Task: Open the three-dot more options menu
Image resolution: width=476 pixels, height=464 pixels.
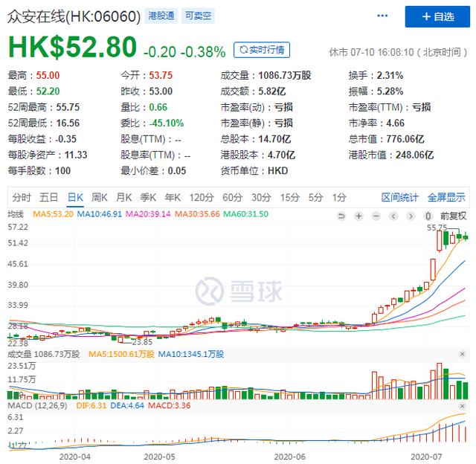Action: [382, 16]
